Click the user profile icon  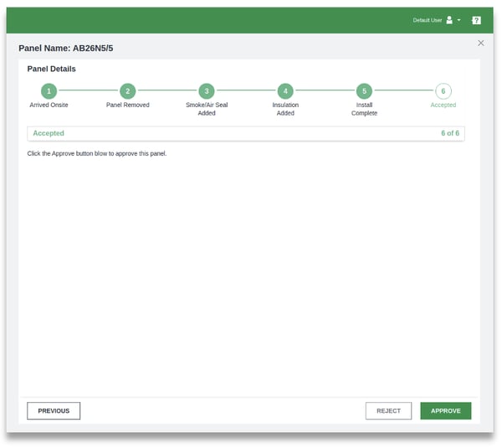449,20
